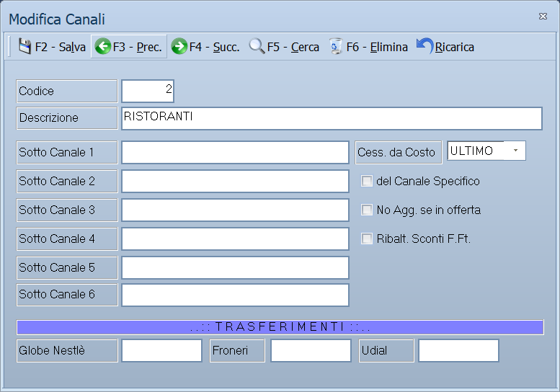Focus the Sotto Canale 5 input field
Image resolution: width=560 pixels, height=392 pixels.
[235, 267]
